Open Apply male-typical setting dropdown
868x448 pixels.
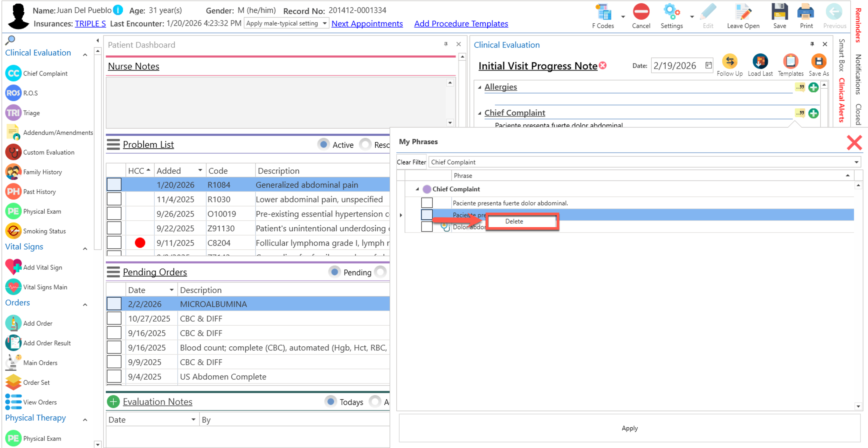click(324, 23)
